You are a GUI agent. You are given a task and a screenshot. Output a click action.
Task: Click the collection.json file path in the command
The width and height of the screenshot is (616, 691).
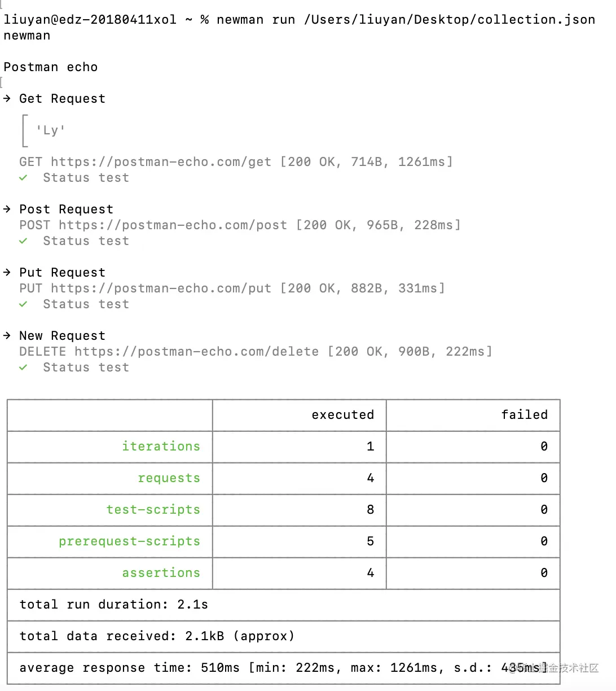(x=449, y=20)
